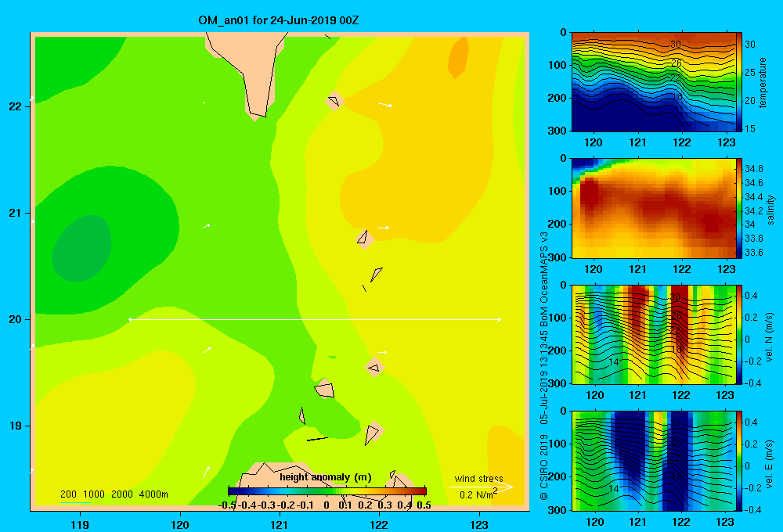Click the small island near 121.5E 22N
This screenshot has height=532, width=783.
334,101
